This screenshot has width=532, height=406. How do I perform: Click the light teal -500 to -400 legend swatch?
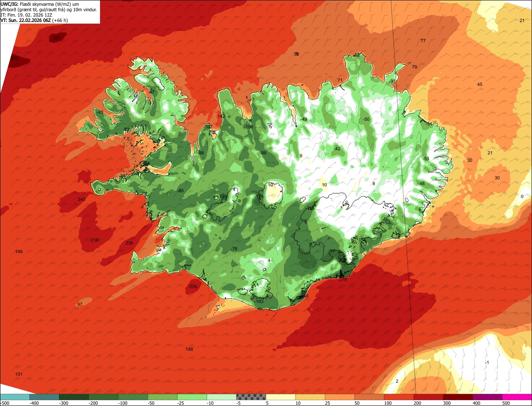click(15, 397)
